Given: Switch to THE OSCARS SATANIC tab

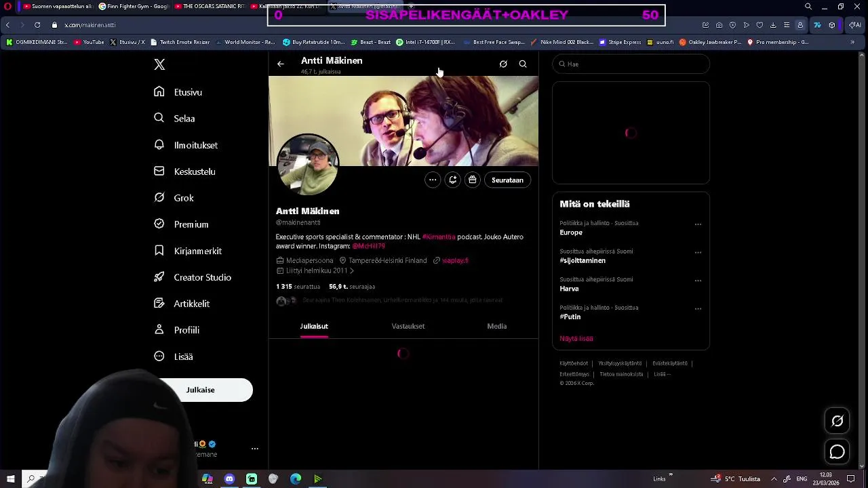Looking at the screenshot, I should tap(209, 6).
